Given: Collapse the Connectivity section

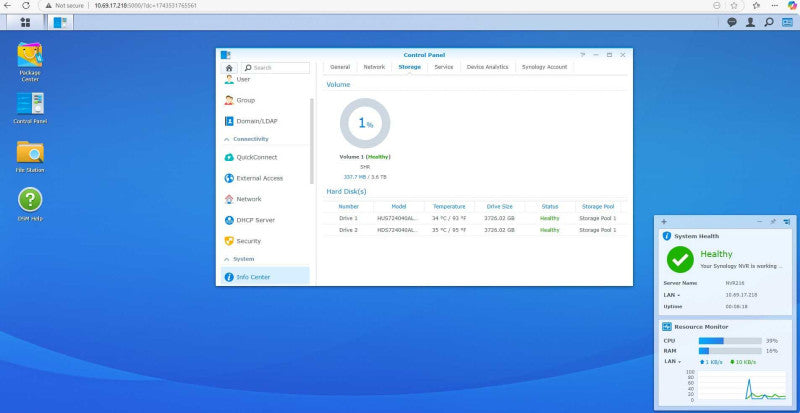Looking at the screenshot, I should pyautogui.click(x=227, y=139).
